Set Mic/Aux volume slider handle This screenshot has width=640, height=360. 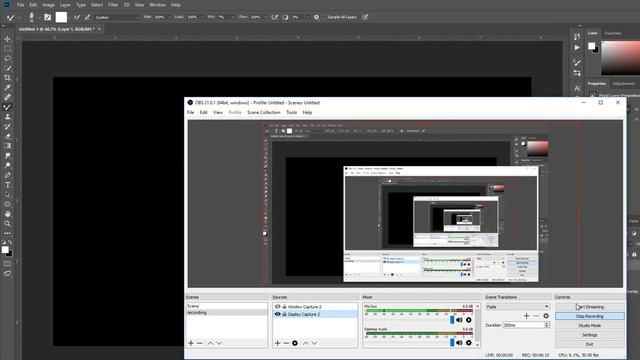point(452,320)
